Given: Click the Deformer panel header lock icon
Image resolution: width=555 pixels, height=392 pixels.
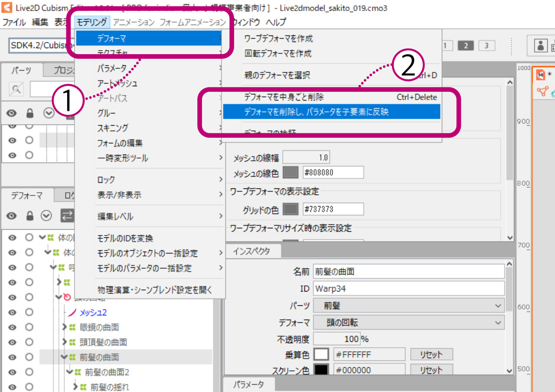Looking at the screenshot, I should 29,215.
